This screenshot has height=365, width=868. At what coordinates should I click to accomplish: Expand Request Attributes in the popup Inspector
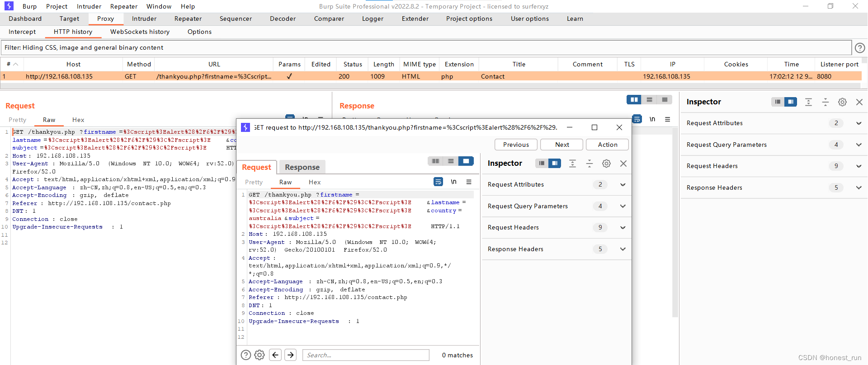[623, 184]
